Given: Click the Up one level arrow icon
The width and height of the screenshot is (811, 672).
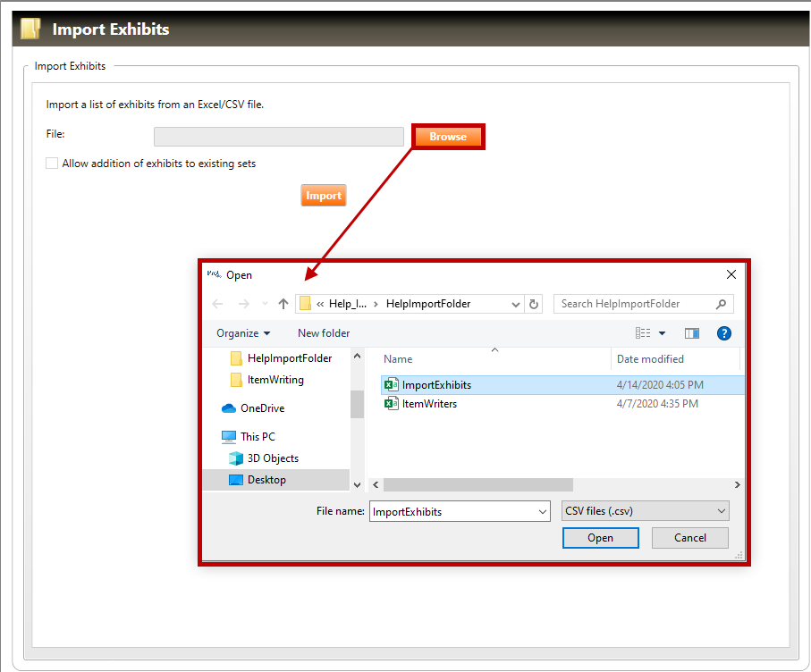Looking at the screenshot, I should click(283, 304).
